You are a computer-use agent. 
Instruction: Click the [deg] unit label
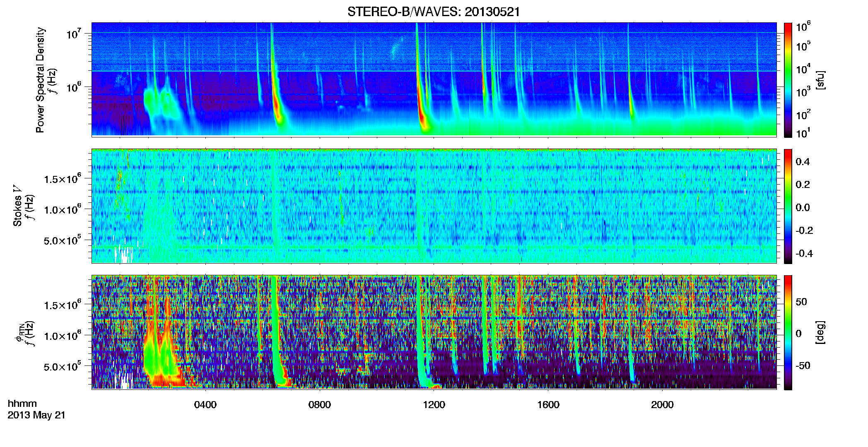click(820, 332)
